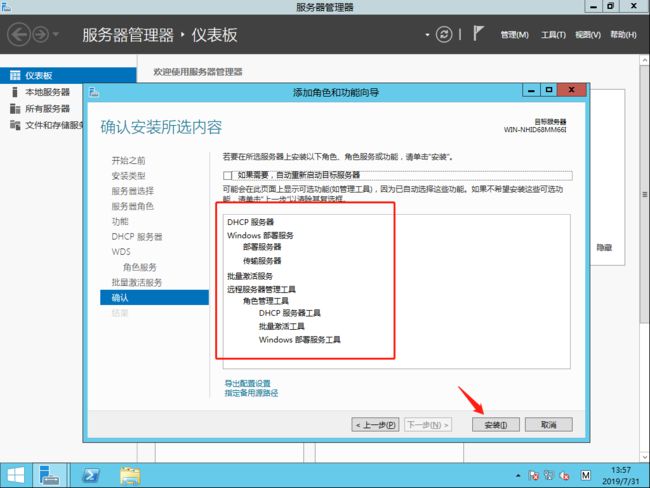Go to DHCP 服务器 wizard step
650x488 pixels.
tap(137, 237)
